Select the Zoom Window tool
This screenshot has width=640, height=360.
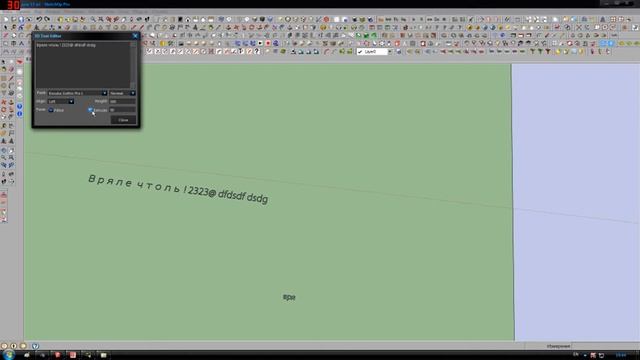coord(11,157)
